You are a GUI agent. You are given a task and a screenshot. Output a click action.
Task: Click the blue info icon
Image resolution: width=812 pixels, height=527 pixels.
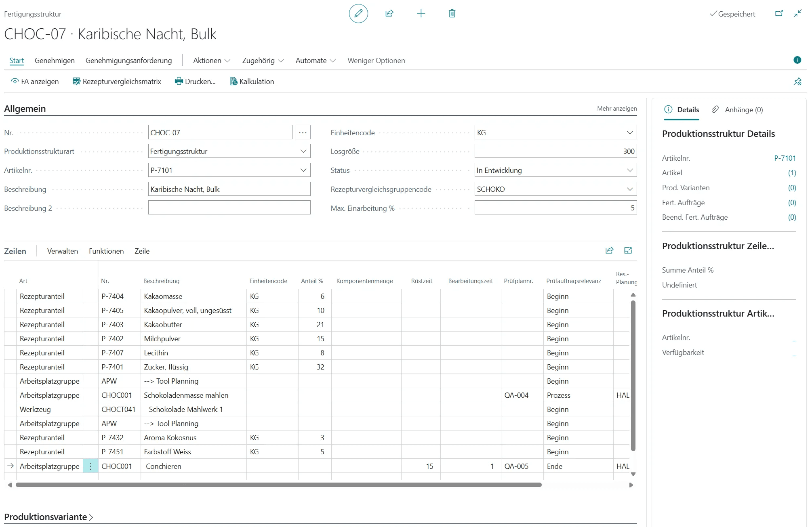click(797, 60)
